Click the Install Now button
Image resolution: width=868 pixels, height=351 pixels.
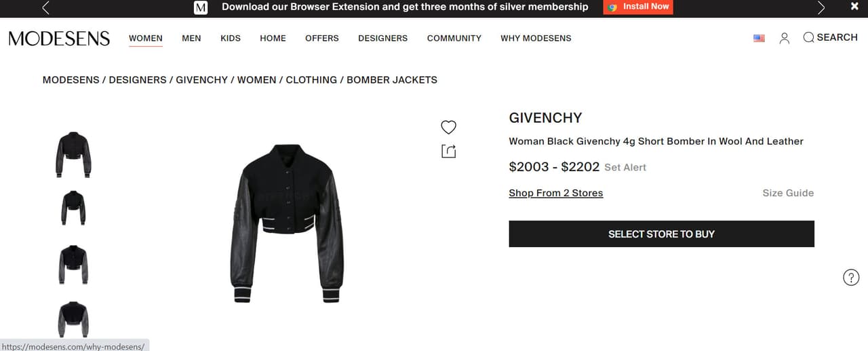[x=638, y=7]
